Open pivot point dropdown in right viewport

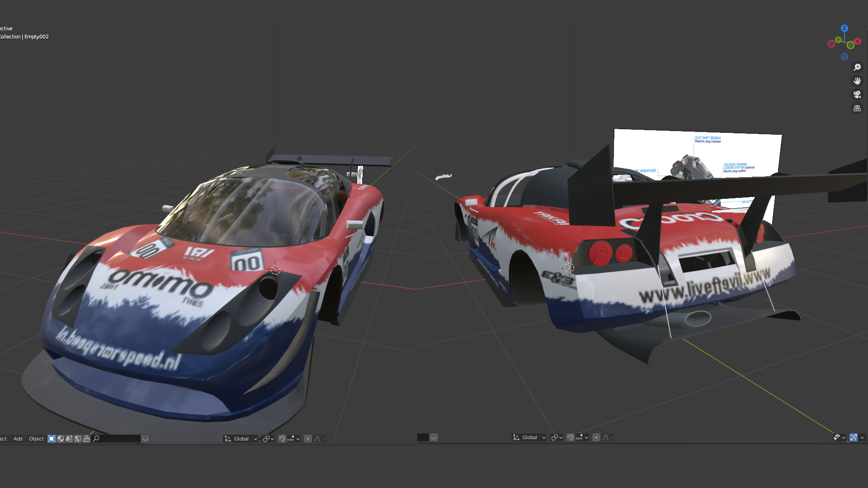pyautogui.click(x=557, y=437)
